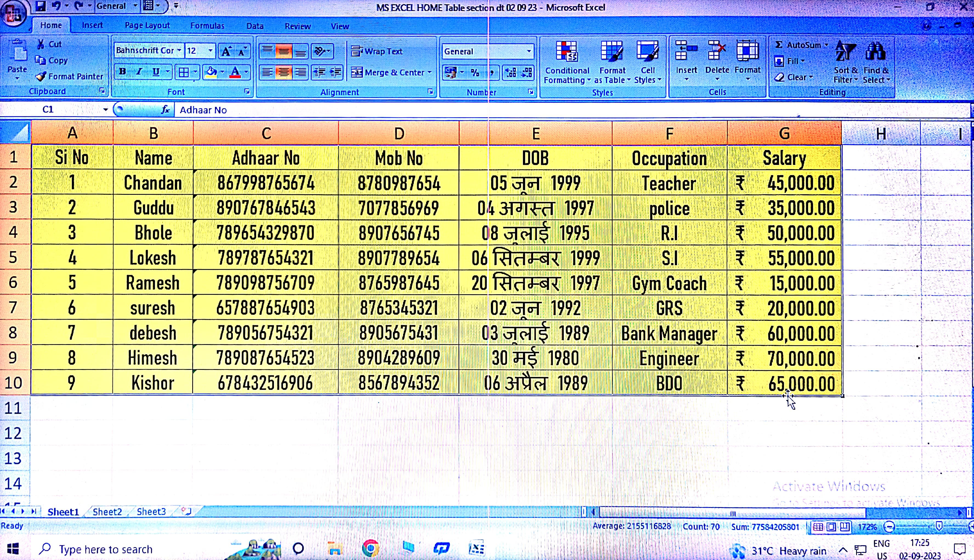The width and height of the screenshot is (974, 560).
Task: Open the Name Box dropdown arrow
Action: (x=105, y=110)
